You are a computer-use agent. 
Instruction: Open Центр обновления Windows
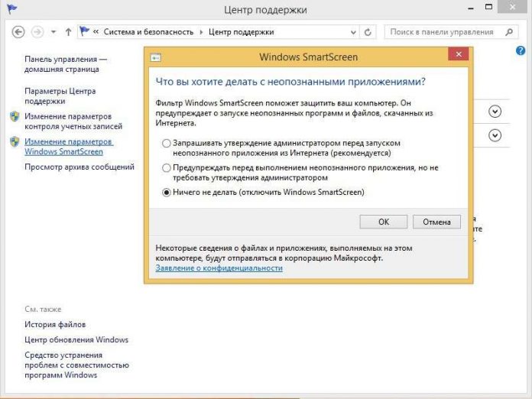coord(76,340)
